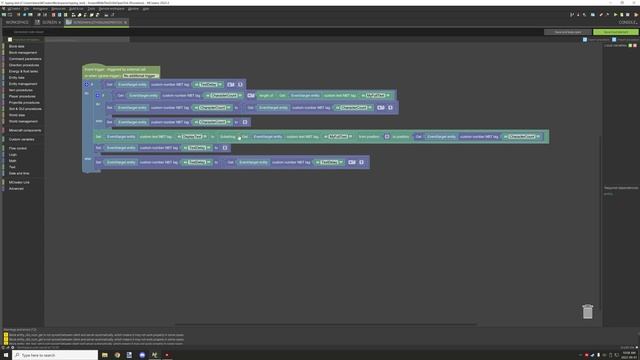Open the Flow control category
The height and width of the screenshot is (360, 640).
coord(18,148)
